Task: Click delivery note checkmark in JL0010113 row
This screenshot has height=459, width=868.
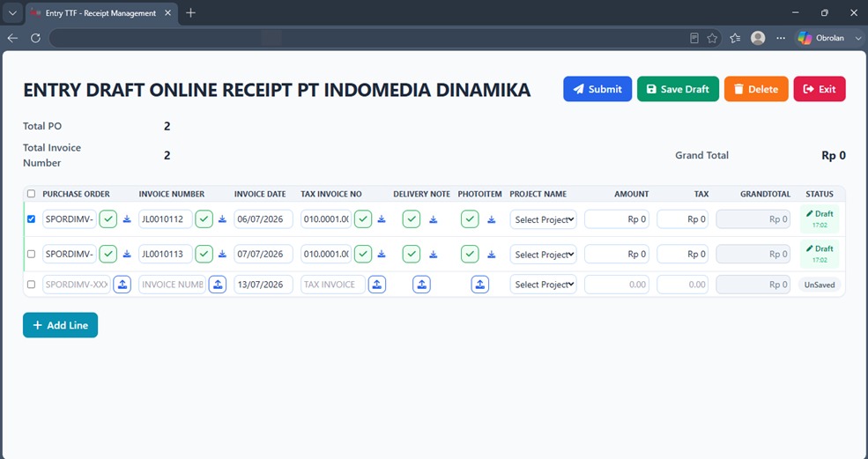Action: click(x=412, y=254)
